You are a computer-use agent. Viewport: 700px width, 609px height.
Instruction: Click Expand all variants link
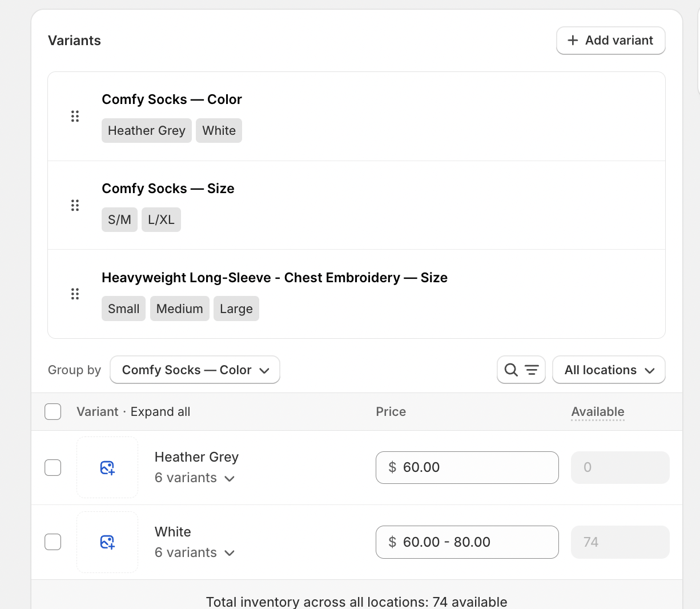(x=160, y=412)
